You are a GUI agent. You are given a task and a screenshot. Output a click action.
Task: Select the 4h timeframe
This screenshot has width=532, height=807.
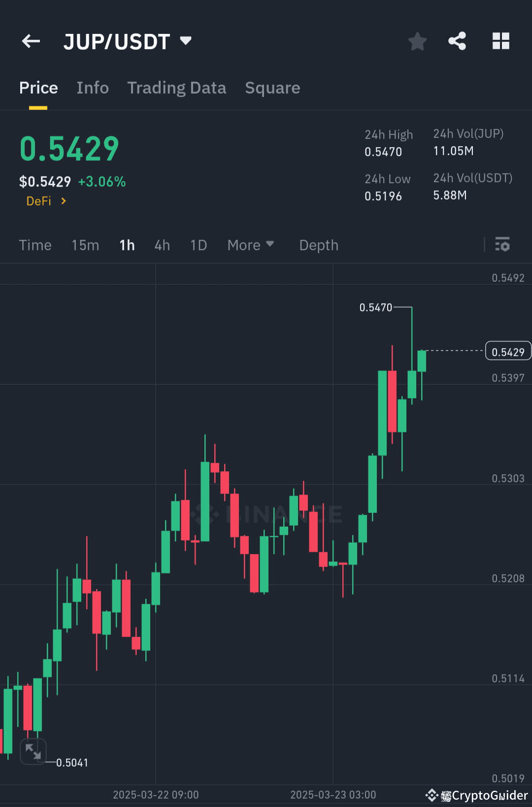pyautogui.click(x=162, y=245)
